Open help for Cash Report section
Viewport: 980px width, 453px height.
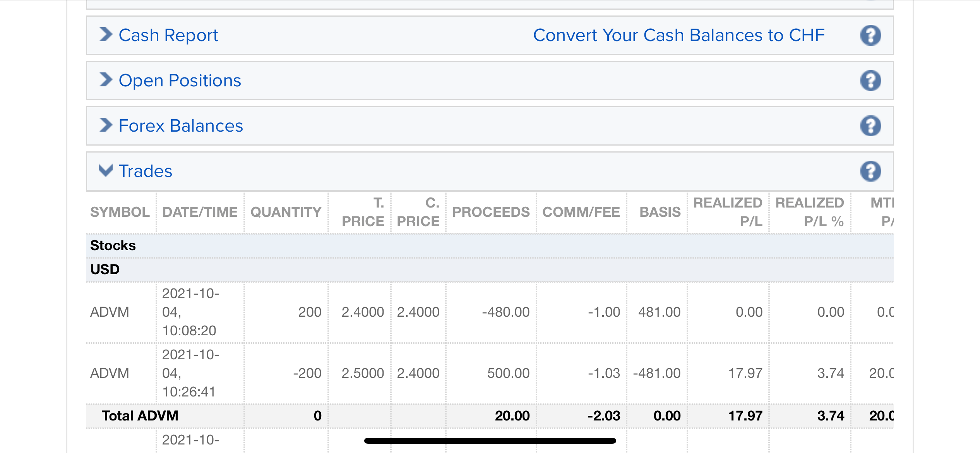(x=870, y=35)
